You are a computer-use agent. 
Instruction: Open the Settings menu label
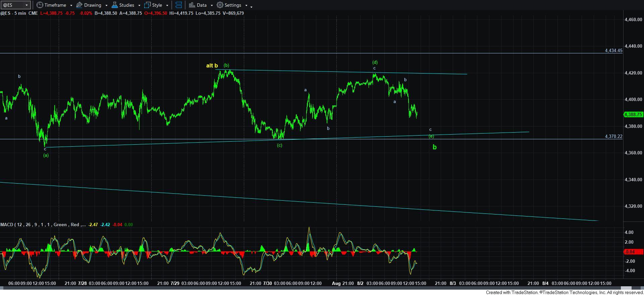[233, 5]
